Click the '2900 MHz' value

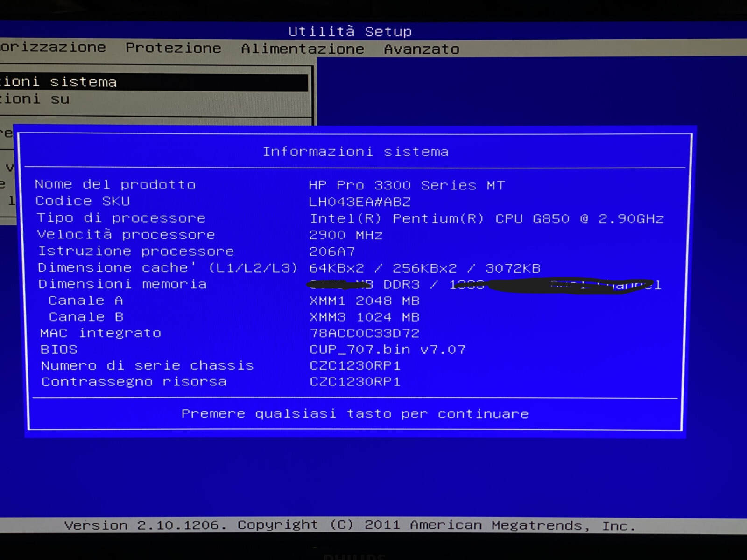click(x=346, y=235)
